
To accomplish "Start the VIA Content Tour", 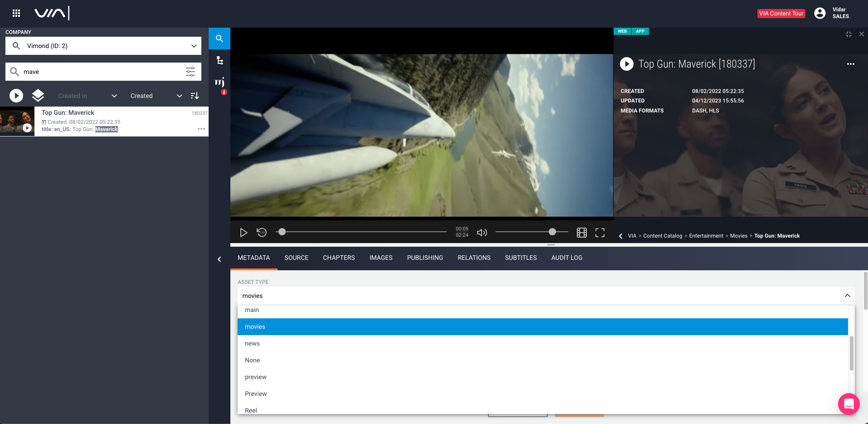I will [781, 14].
